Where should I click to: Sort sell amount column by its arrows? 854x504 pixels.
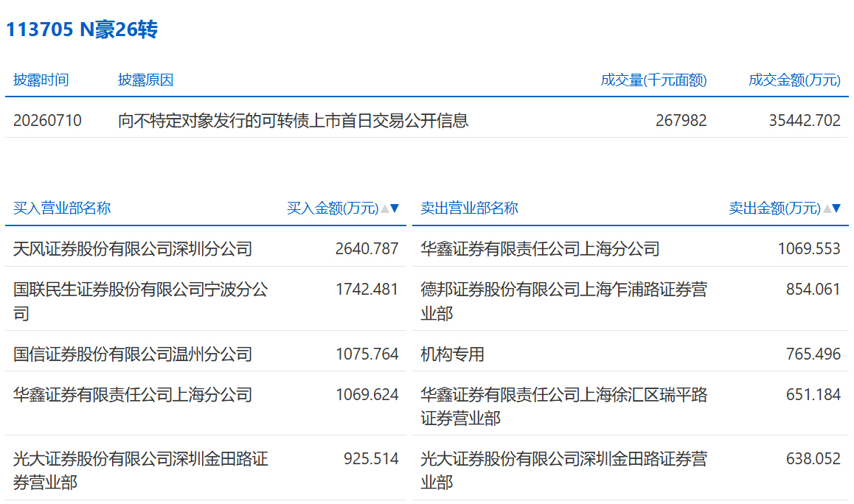click(832, 208)
